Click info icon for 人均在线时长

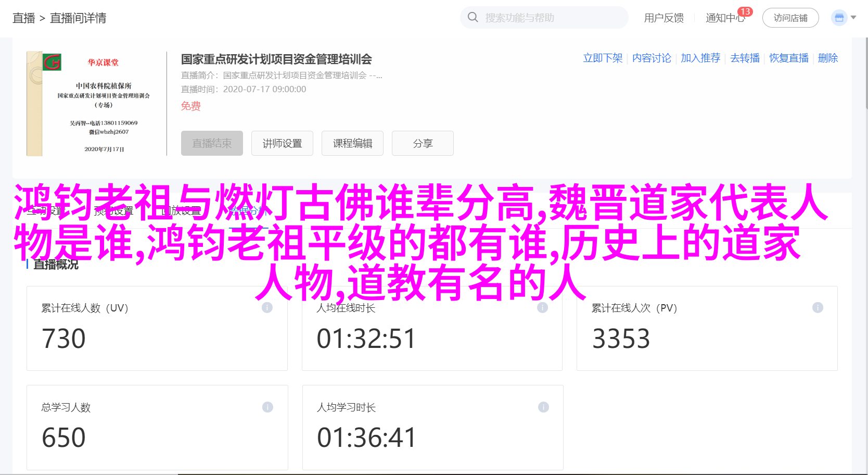coord(542,307)
